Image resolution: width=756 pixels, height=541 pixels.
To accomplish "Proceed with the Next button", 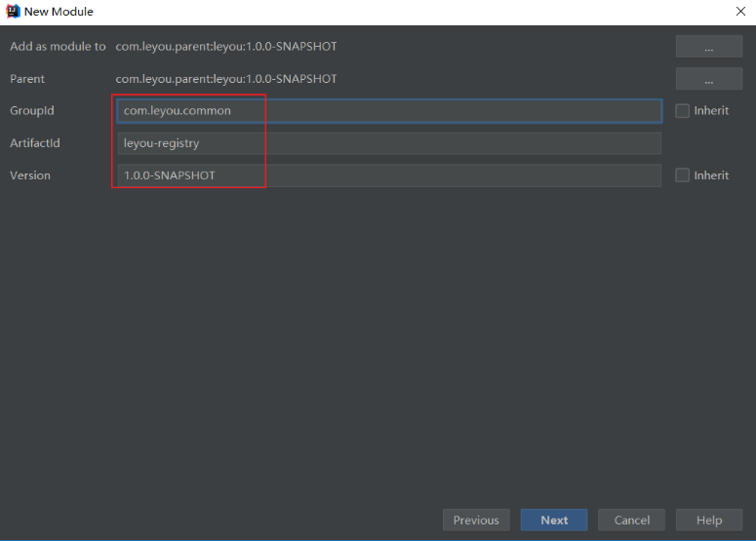I will 554,521.
